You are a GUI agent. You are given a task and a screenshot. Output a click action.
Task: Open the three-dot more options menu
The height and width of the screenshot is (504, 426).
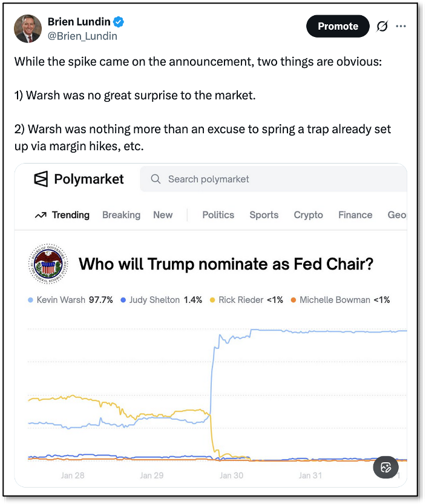click(401, 26)
